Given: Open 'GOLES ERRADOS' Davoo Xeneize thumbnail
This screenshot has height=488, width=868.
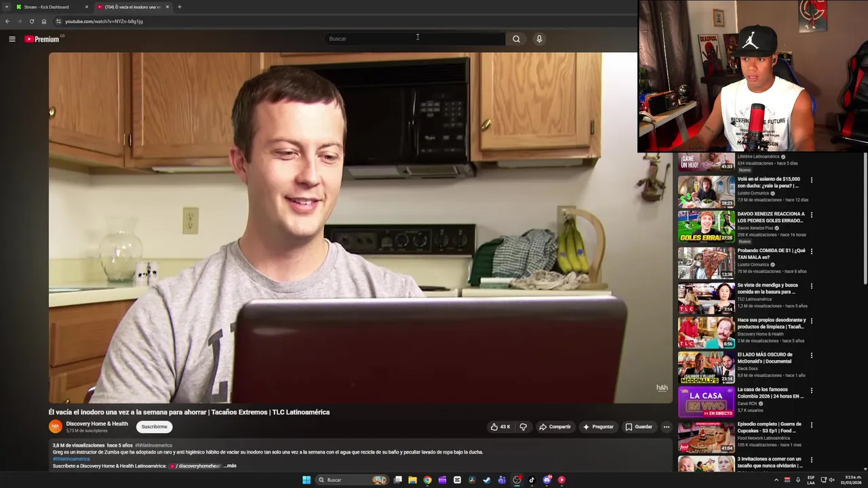Looking at the screenshot, I should pos(706,226).
